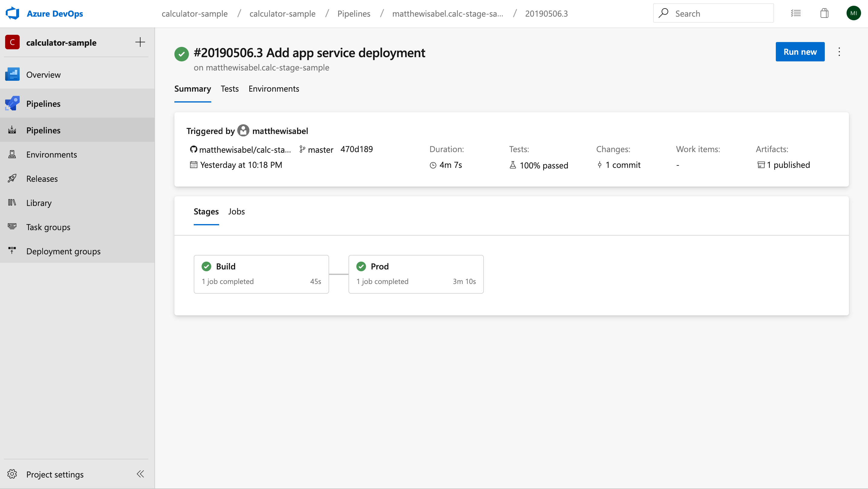Open the marketplace shopping bag icon
The height and width of the screenshot is (489, 868).
tap(824, 14)
